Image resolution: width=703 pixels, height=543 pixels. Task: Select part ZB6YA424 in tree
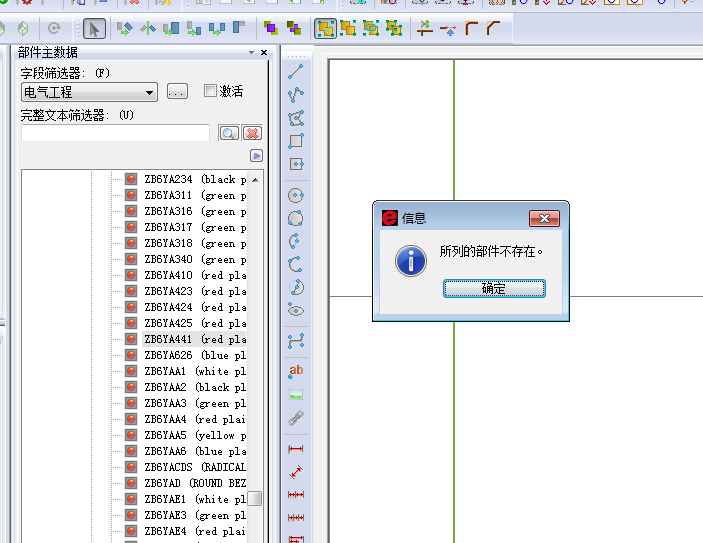click(x=195, y=307)
